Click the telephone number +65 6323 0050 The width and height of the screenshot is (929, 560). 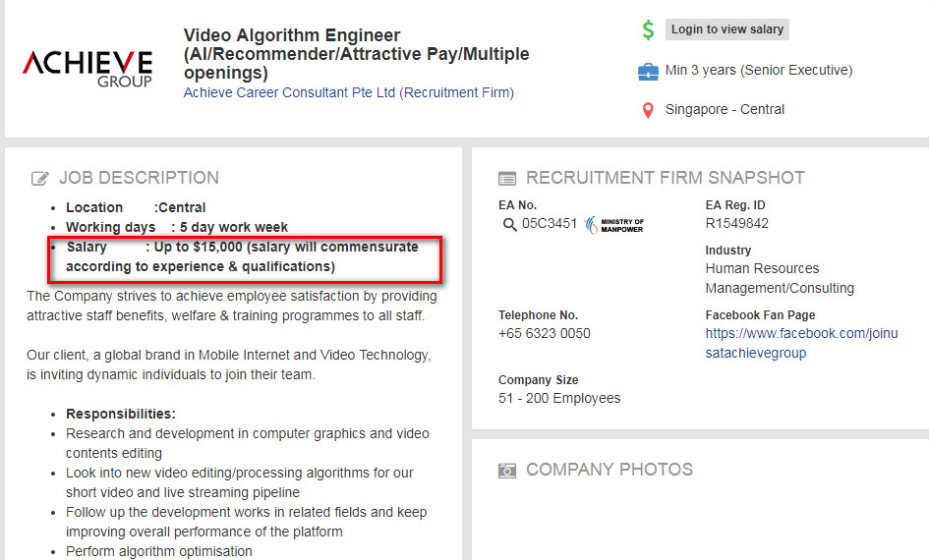544,333
